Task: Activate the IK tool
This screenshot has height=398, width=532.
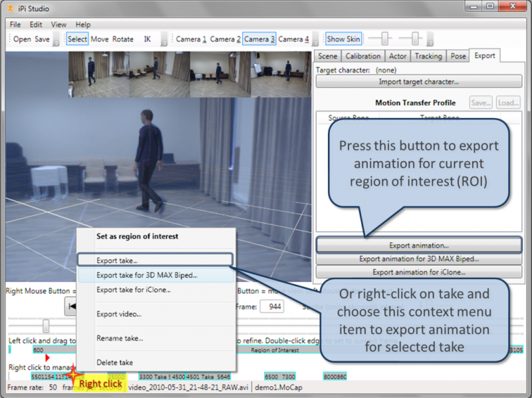Action: click(147, 39)
